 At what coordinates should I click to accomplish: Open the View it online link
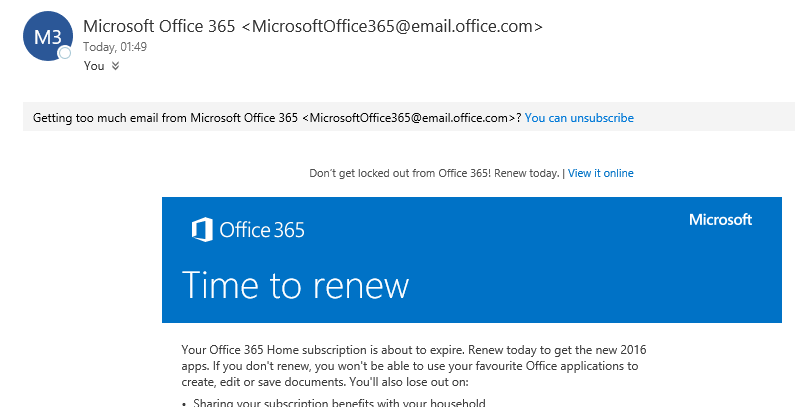[x=600, y=173]
